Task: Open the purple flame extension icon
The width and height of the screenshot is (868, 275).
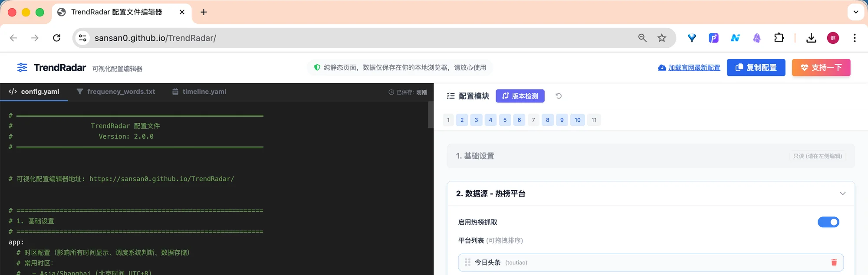Action: pyautogui.click(x=757, y=38)
